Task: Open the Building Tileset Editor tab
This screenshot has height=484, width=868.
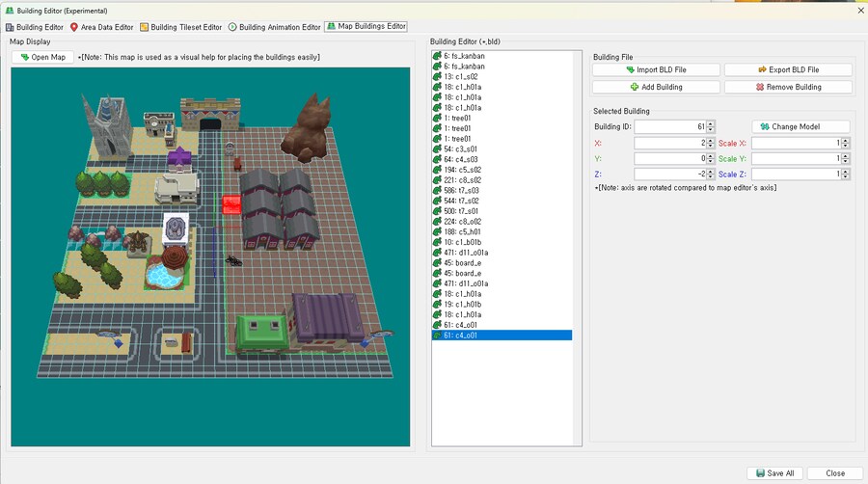Action: 181,27
